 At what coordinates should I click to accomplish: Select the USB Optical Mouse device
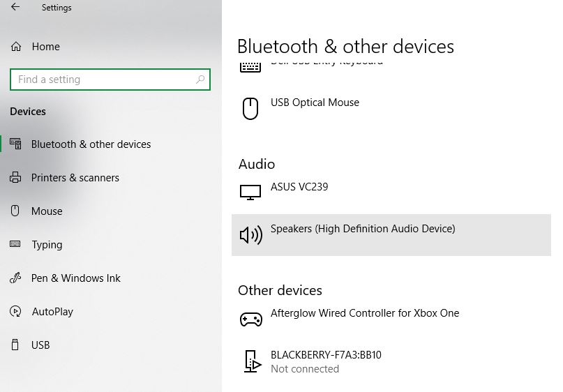pyautogui.click(x=315, y=103)
